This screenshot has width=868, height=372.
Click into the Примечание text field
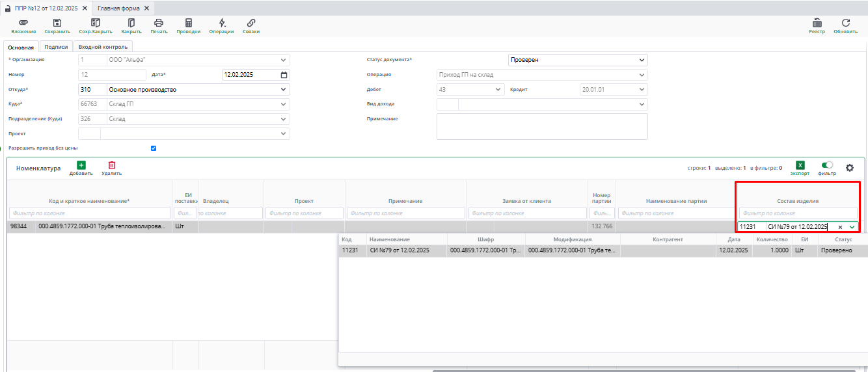point(542,126)
